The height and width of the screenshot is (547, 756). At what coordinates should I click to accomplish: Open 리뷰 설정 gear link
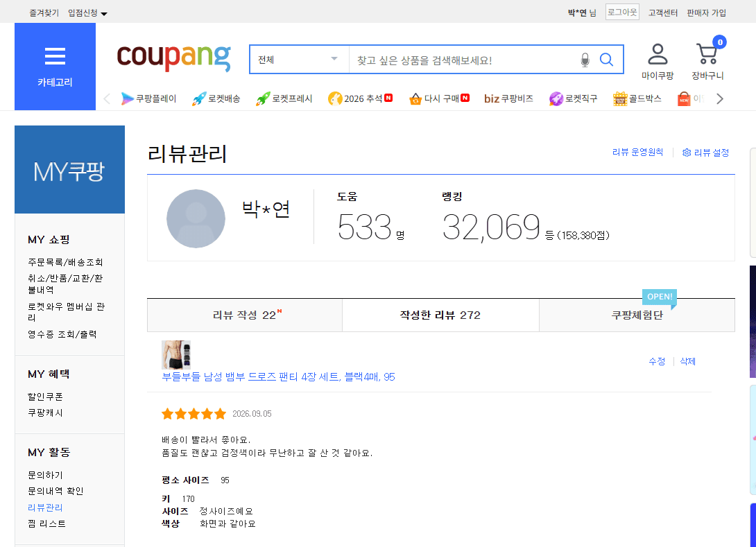(705, 153)
